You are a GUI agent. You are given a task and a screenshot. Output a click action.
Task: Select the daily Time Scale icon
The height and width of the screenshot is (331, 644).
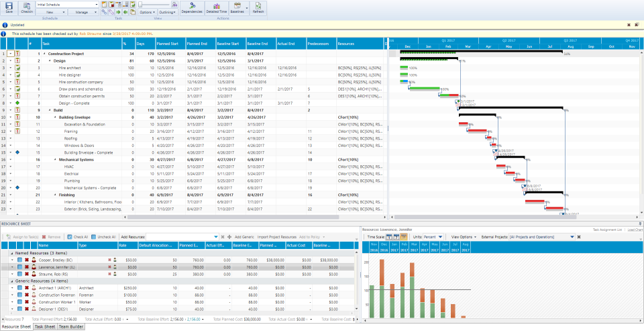[388, 237]
